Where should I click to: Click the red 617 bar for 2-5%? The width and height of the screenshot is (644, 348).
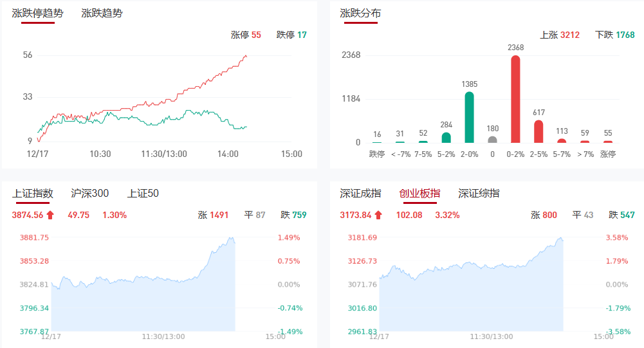(x=538, y=131)
